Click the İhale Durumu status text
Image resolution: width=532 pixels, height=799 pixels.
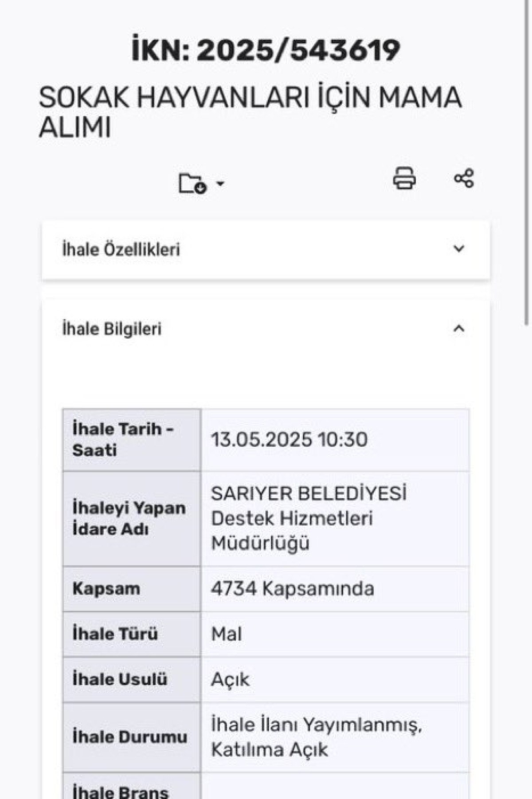click(316, 737)
